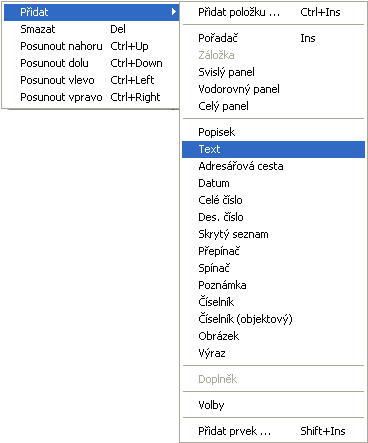Open Volby menu entry

pos(273,405)
